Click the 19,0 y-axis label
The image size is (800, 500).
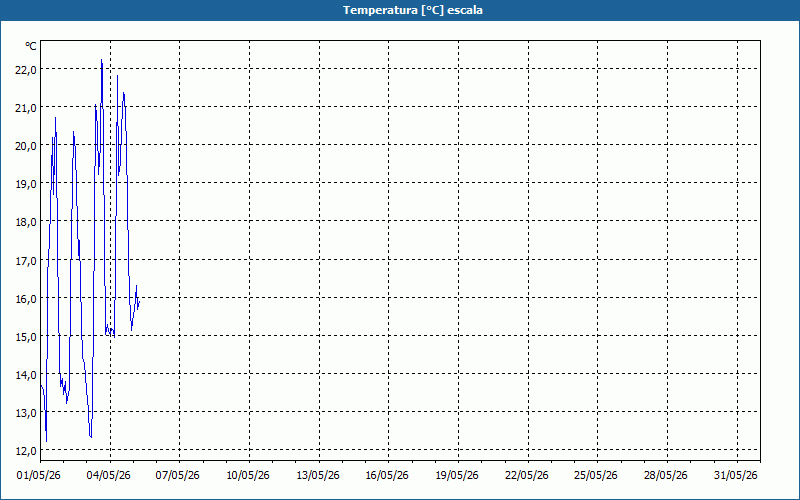[x=26, y=184]
